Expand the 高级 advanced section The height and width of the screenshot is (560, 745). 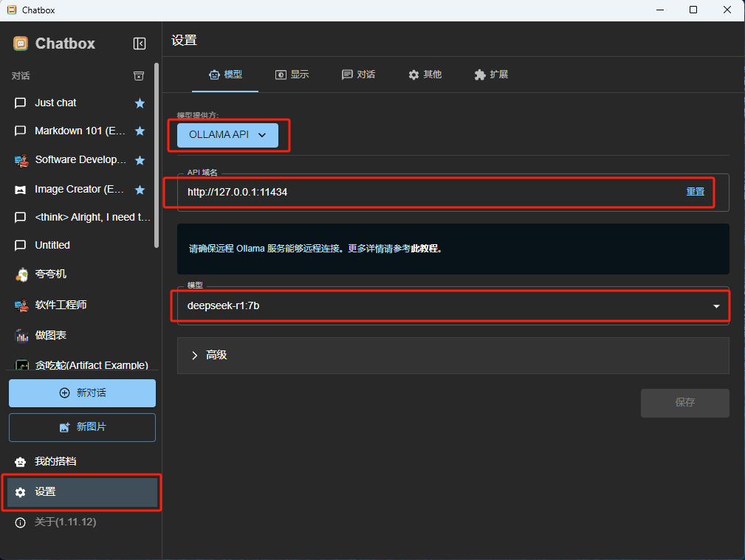453,356
